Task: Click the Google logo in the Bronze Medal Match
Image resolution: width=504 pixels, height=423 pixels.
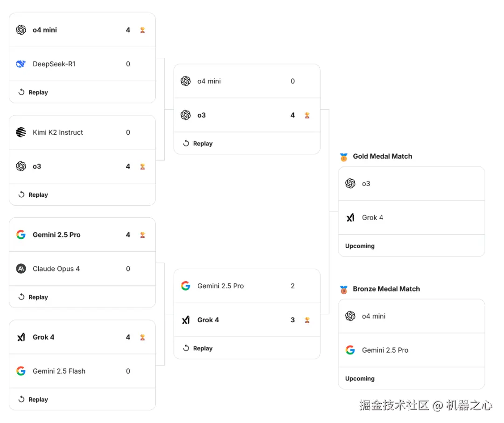Action: [x=350, y=350]
